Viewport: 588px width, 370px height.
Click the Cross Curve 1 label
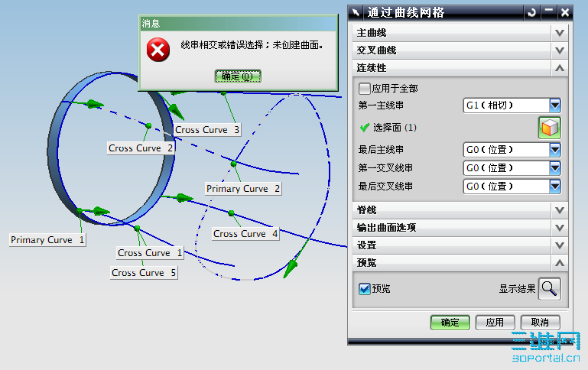150,253
